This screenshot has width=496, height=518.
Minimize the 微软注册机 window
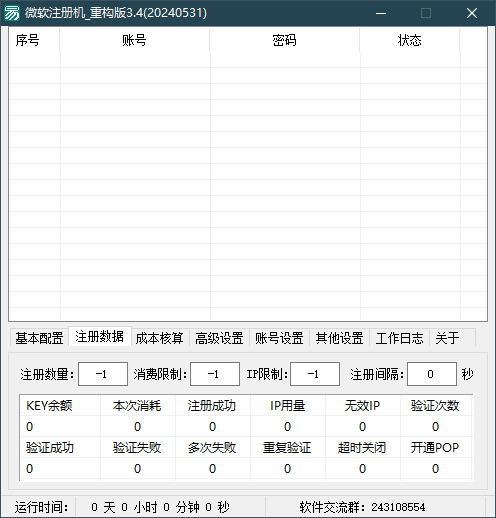coord(381,13)
